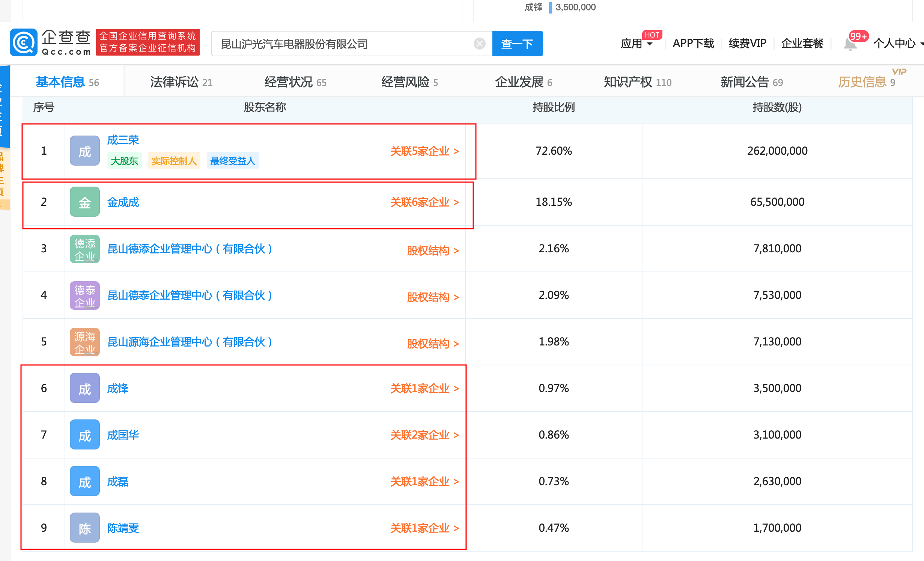Click the 实际控制人 tag

(174, 161)
